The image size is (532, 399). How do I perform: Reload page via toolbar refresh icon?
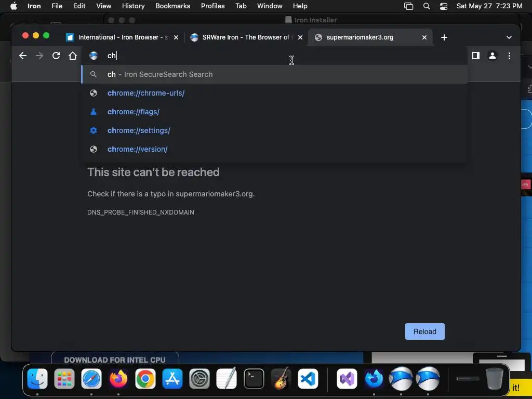click(56, 56)
